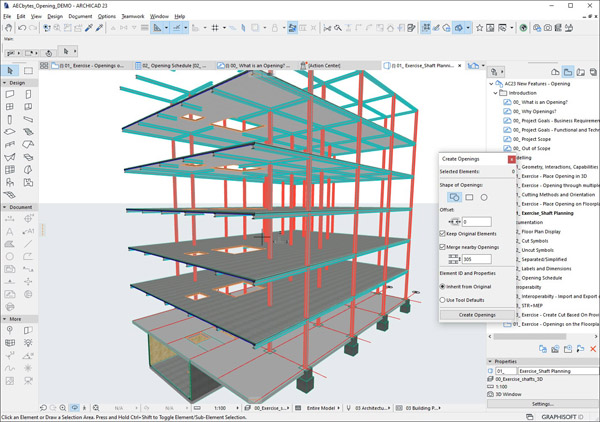Image resolution: width=600 pixels, height=422 pixels.
Task: Click the Offset input field in Create Openings
Action: [477, 222]
